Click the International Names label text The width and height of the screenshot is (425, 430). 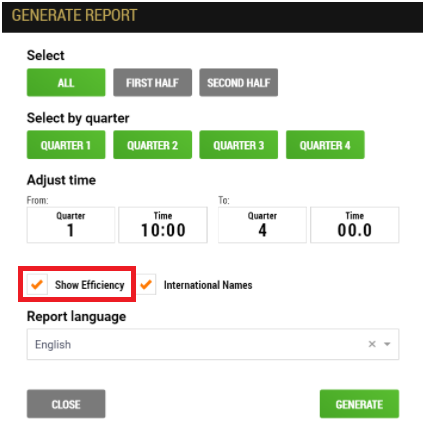[208, 285]
